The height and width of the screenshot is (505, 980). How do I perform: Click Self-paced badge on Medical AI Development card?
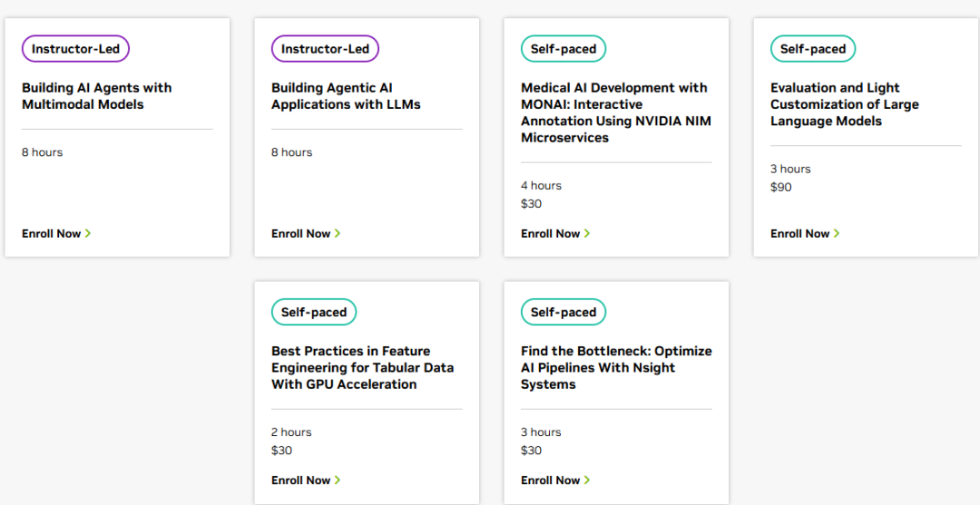563,49
